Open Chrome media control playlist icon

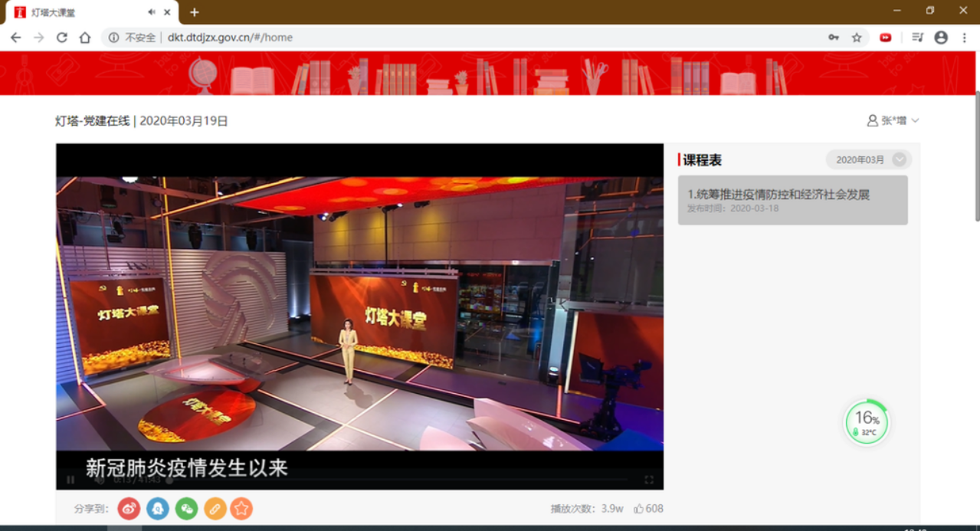(917, 38)
